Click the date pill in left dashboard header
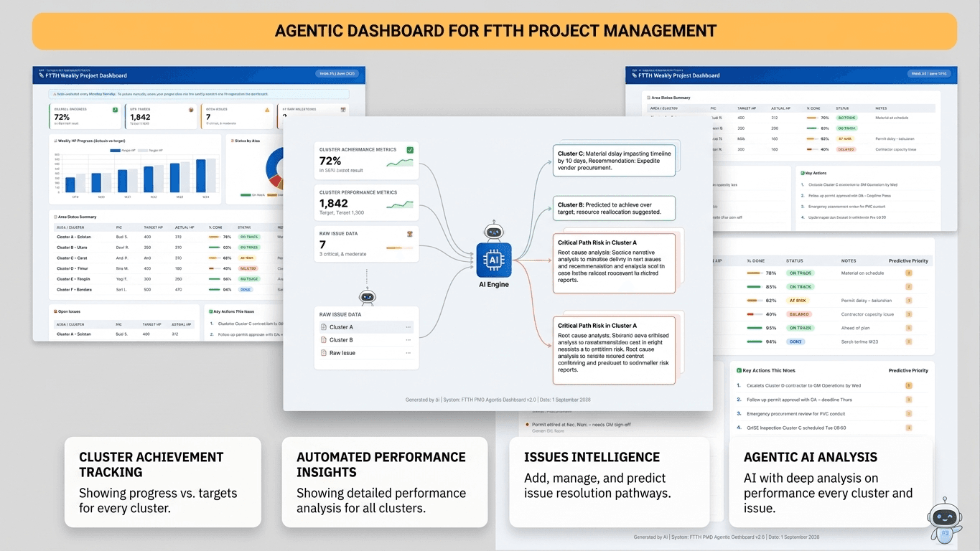This screenshot has width=980, height=551. pyautogui.click(x=337, y=73)
